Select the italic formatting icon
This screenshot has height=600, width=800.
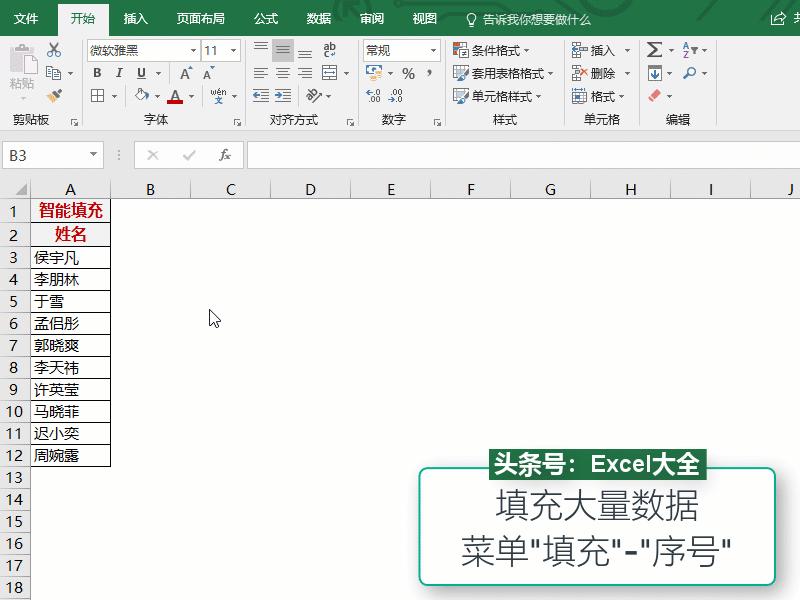point(119,72)
